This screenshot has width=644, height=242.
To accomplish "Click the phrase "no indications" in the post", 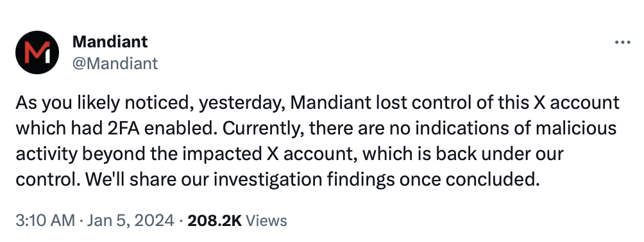I will (447, 128).
